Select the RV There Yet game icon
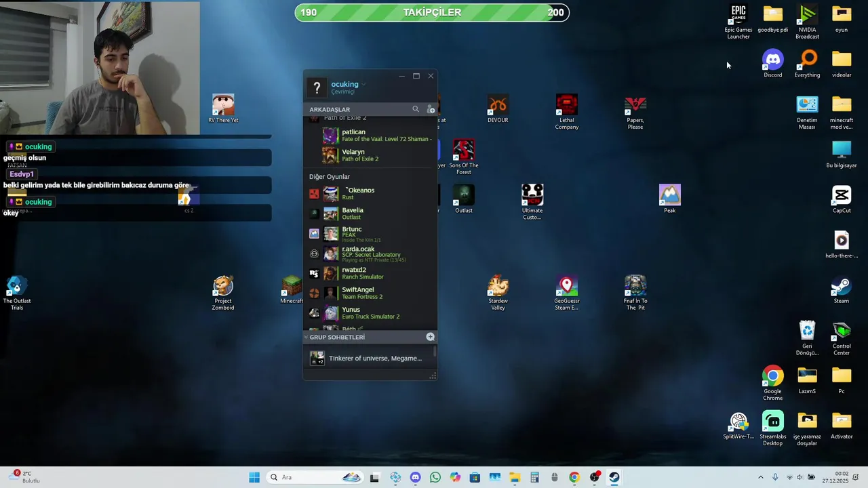This screenshot has width=868, height=488. 223,108
